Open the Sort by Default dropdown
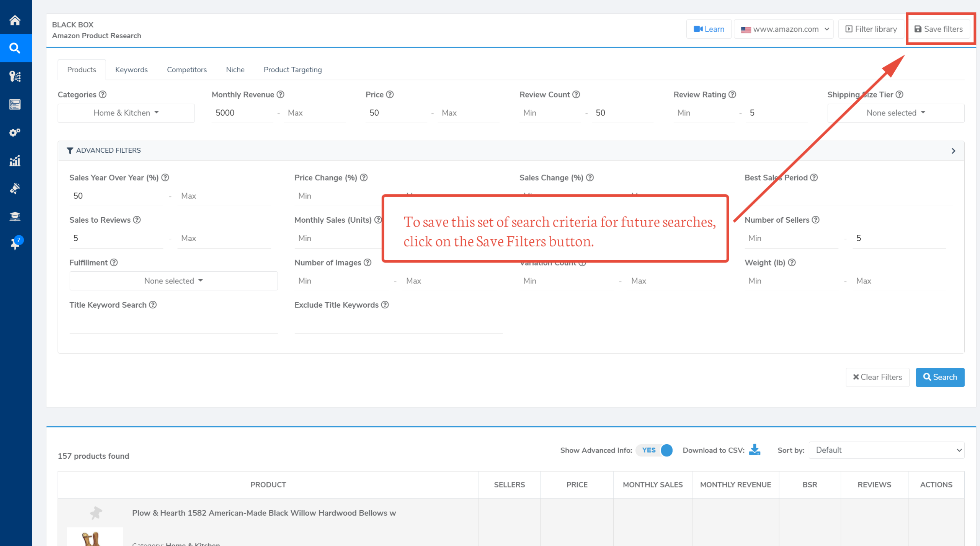This screenshot has height=546, width=980. point(886,450)
